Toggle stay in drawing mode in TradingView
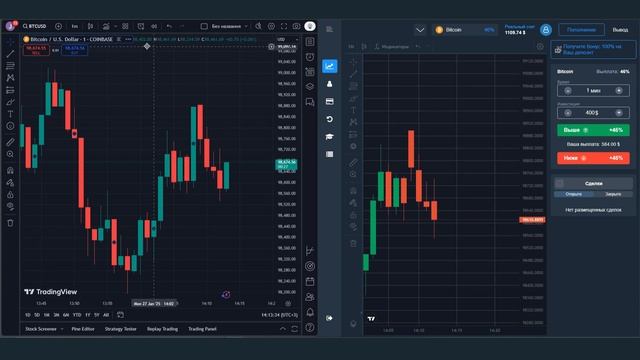This screenshot has height=360, width=640. click(10, 182)
